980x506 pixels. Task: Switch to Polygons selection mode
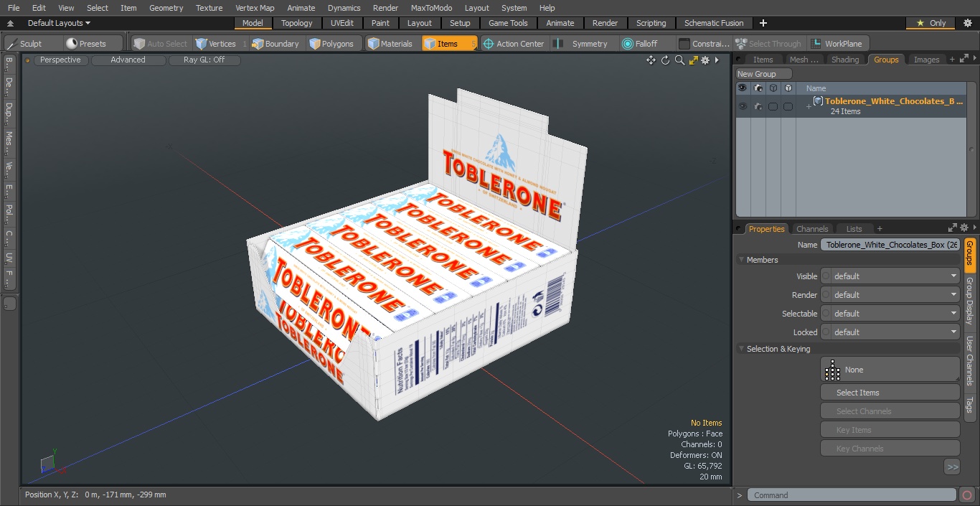click(x=331, y=44)
